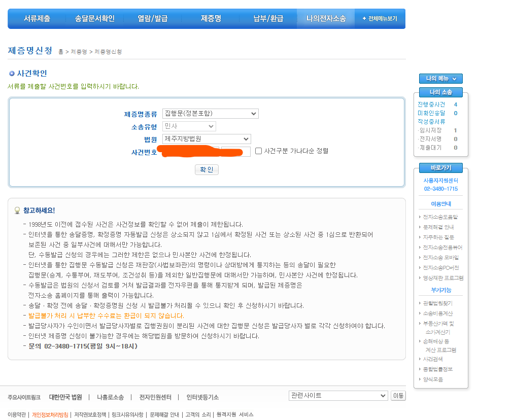This screenshot has height=420, width=513.
Task: Click the 참고하세요! heading
Action: click(39, 211)
